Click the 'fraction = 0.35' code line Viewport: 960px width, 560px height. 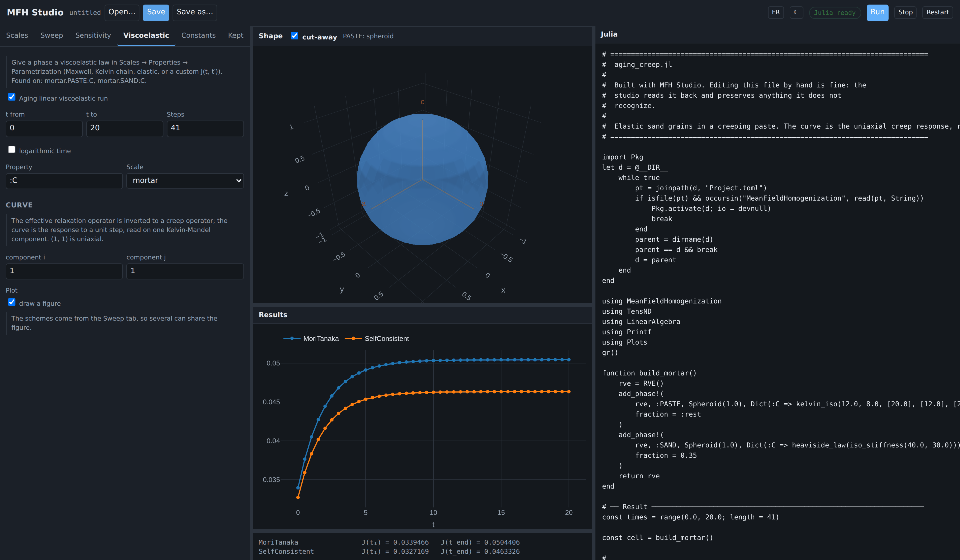[x=666, y=455]
